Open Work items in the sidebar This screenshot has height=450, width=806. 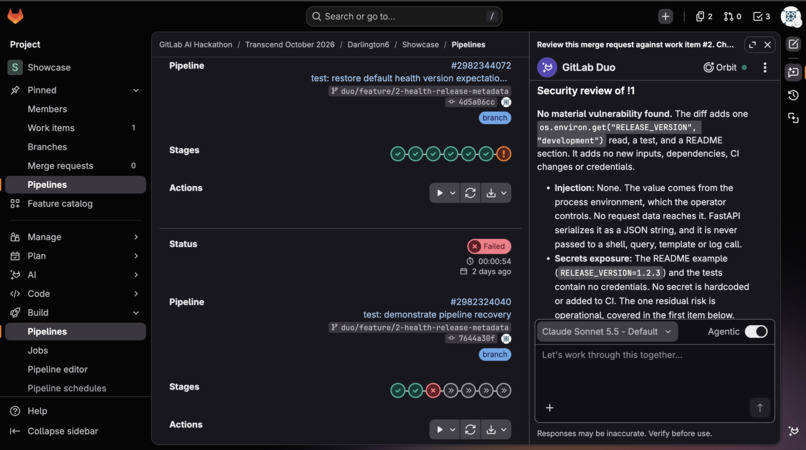(x=76, y=128)
